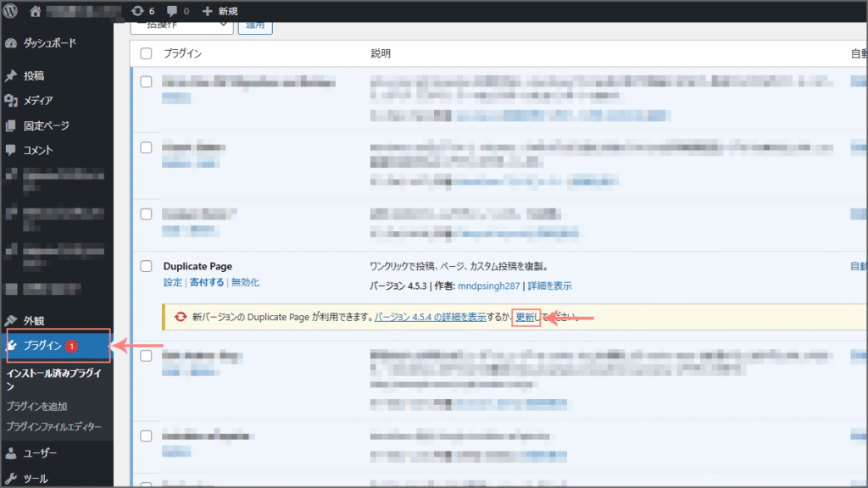Check the checkbox for Duplicate Page
The image size is (868, 488).
[146, 266]
